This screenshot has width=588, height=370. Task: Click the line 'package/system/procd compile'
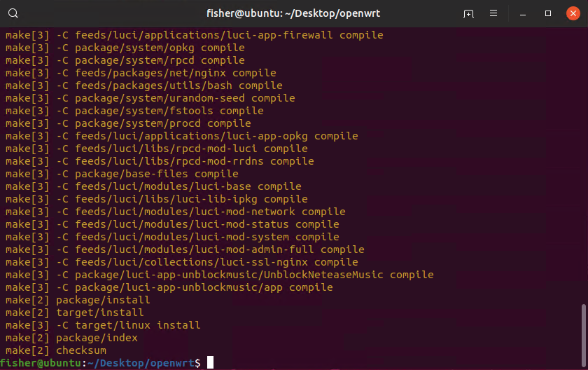tap(128, 123)
